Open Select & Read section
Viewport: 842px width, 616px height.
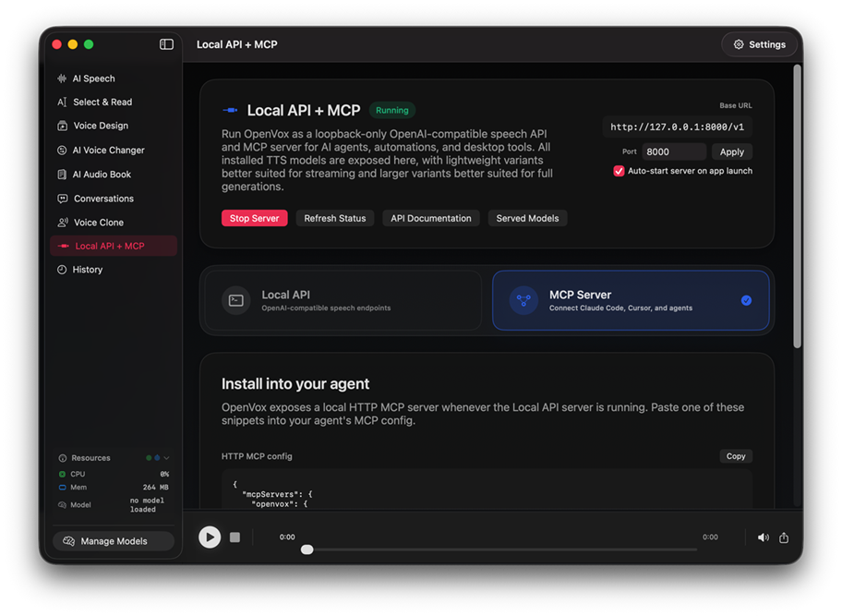114,102
